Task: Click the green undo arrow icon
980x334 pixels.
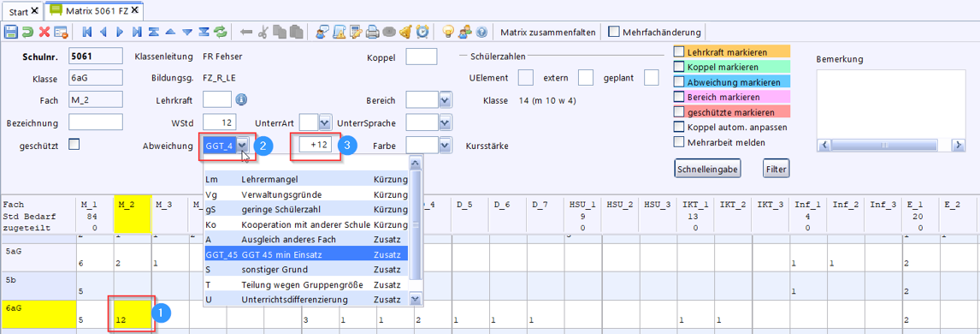Action: [x=27, y=32]
